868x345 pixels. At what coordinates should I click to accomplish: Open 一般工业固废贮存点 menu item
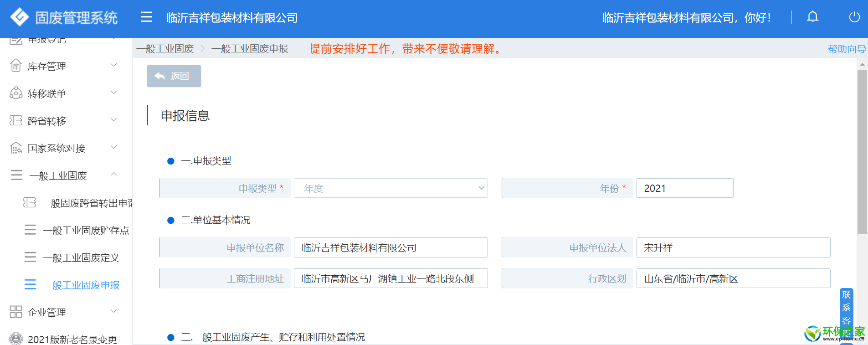(86, 231)
